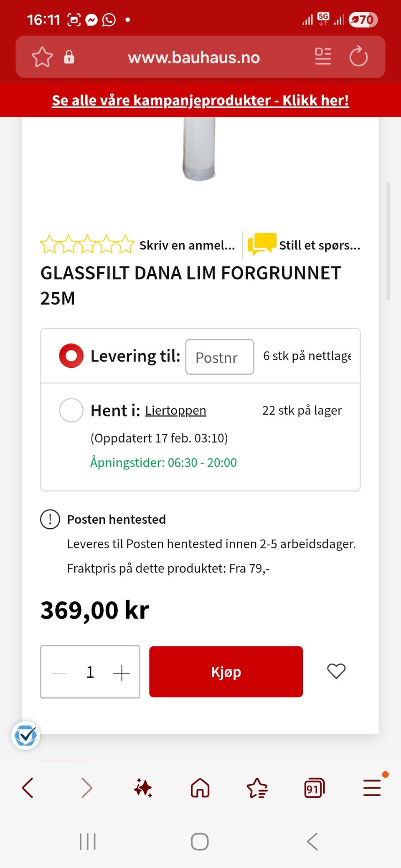Image resolution: width=401 pixels, height=868 pixels.
Task: Go to the browser home page
Action: pos(200,788)
